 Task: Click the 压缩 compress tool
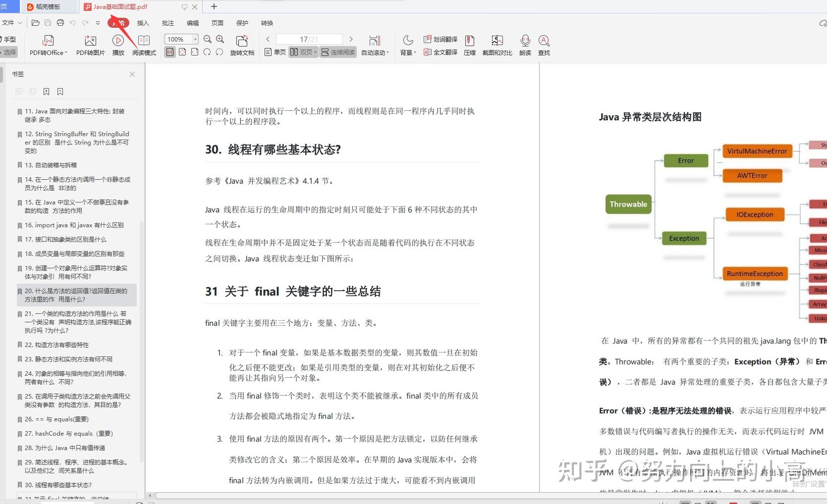pos(470,45)
